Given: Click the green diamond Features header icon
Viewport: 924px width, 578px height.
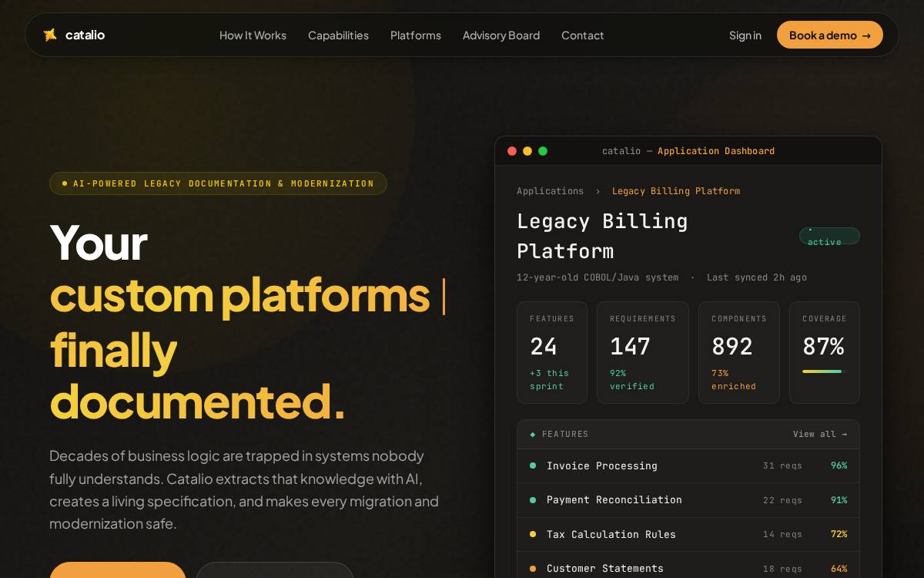Looking at the screenshot, I should 533,435.
